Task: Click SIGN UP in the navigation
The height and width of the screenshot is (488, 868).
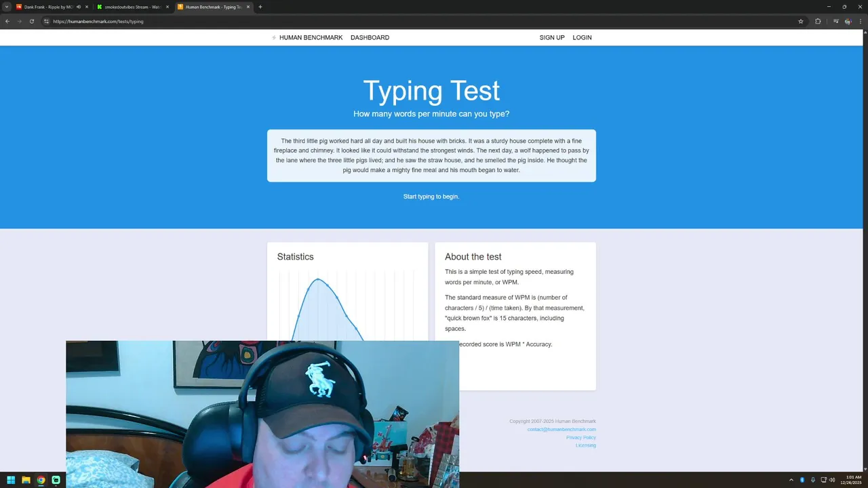Action: [x=552, y=38]
